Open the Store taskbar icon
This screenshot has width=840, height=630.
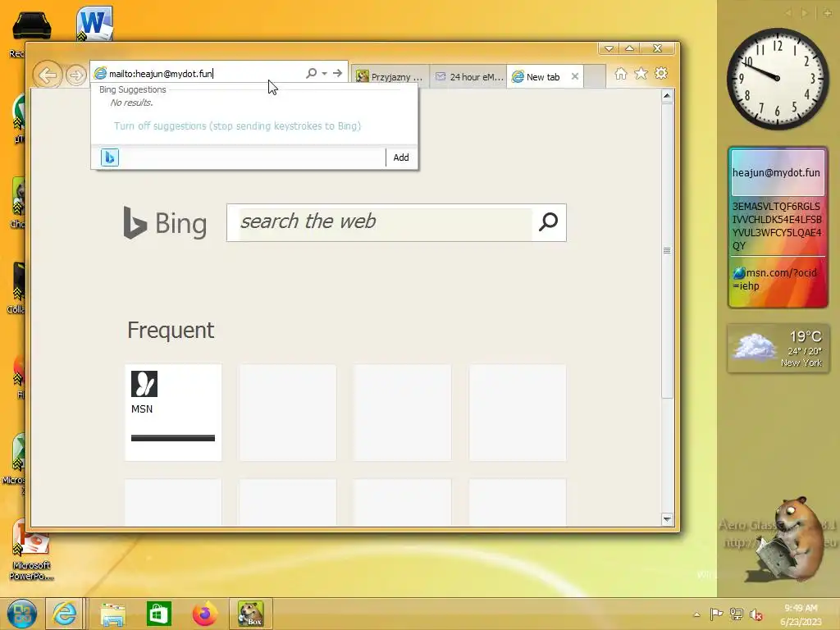coord(158,614)
